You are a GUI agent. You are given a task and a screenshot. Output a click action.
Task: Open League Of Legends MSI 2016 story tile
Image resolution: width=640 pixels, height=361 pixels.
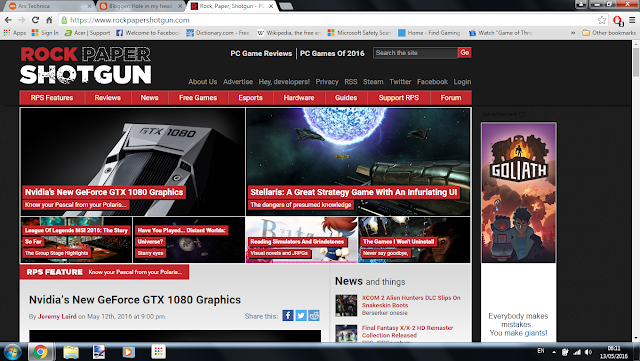coord(76,240)
